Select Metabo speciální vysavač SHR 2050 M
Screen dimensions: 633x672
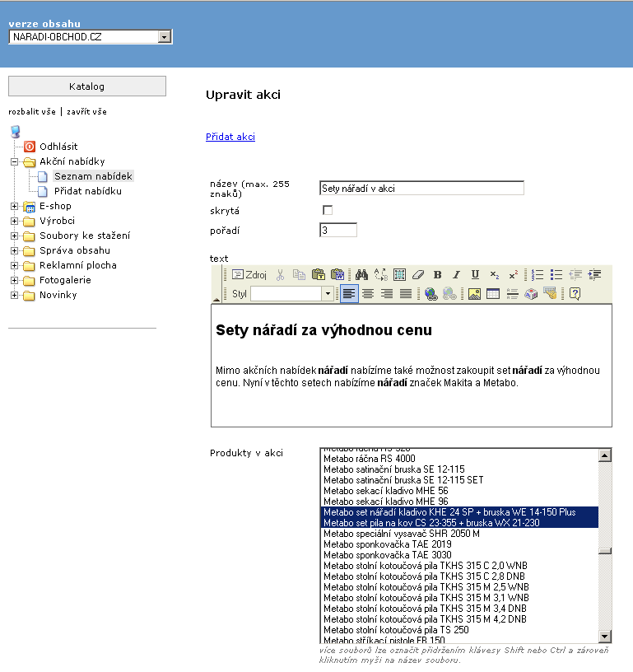coord(459,534)
